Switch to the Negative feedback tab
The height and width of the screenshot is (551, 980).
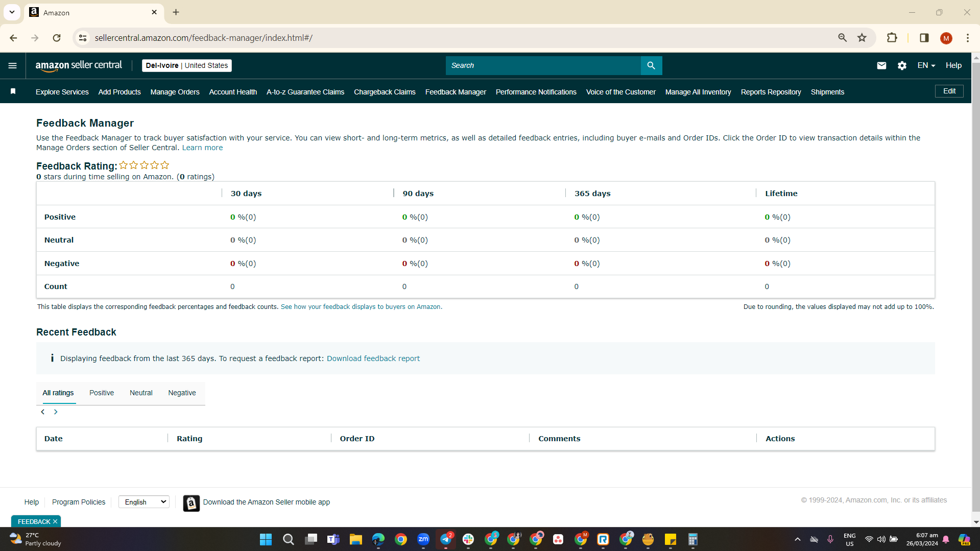point(182,393)
